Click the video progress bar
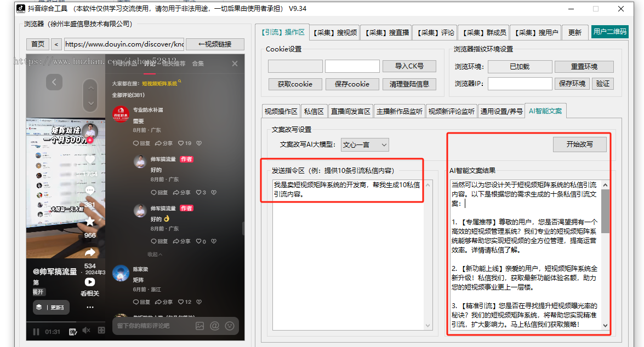This screenshot has height=347, width=644. pyautogui.click(x=66, y=322)
